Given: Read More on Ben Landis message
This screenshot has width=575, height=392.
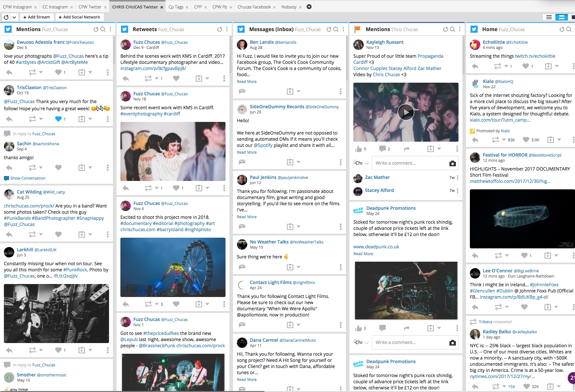Looking at the screenshot, I should pyautogui.click(x=247, y=82).
